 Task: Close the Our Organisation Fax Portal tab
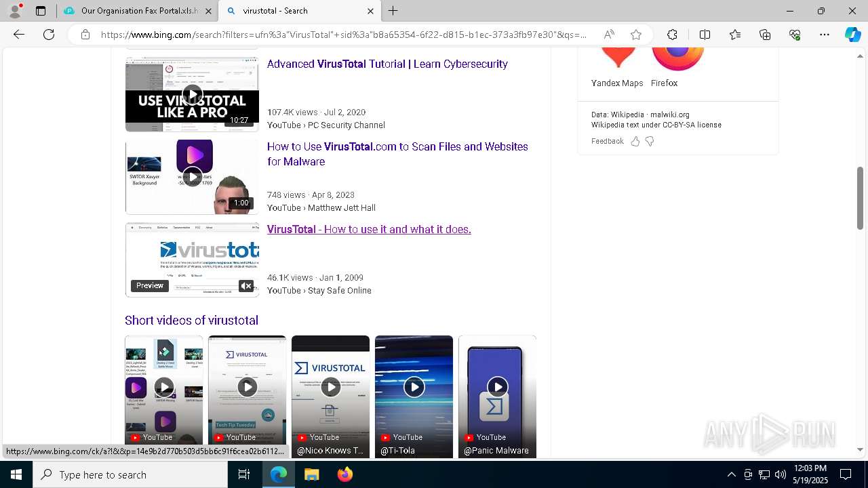point(208,11)
